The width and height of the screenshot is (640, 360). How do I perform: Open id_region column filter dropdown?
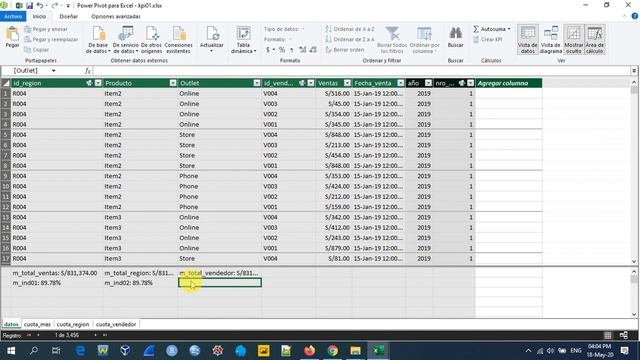pyautogui.click(x=98, y=83)
